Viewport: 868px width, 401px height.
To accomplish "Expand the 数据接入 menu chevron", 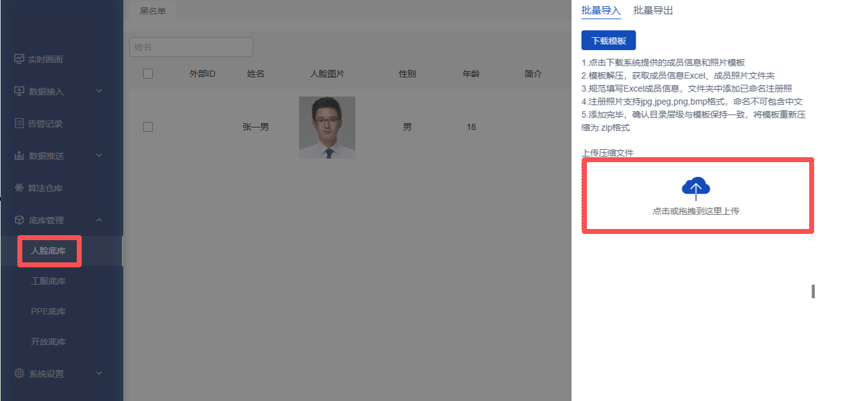I will pos(99,92).
